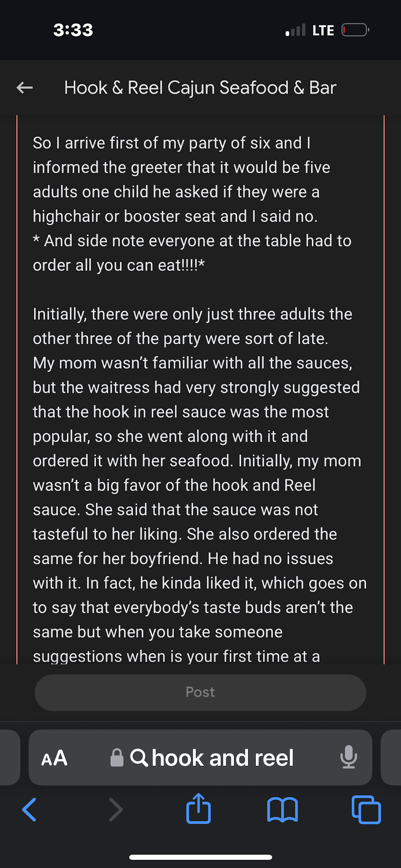Screen dimensions: 401x868
Task: Show all open tabs
Action: coord(366,809)
